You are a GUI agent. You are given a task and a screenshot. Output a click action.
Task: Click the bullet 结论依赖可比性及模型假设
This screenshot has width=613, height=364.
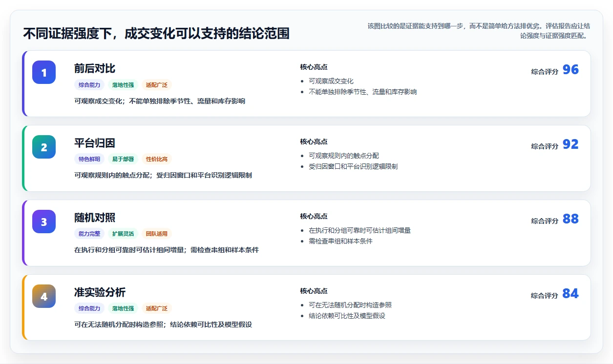click(x=347, y=316)
